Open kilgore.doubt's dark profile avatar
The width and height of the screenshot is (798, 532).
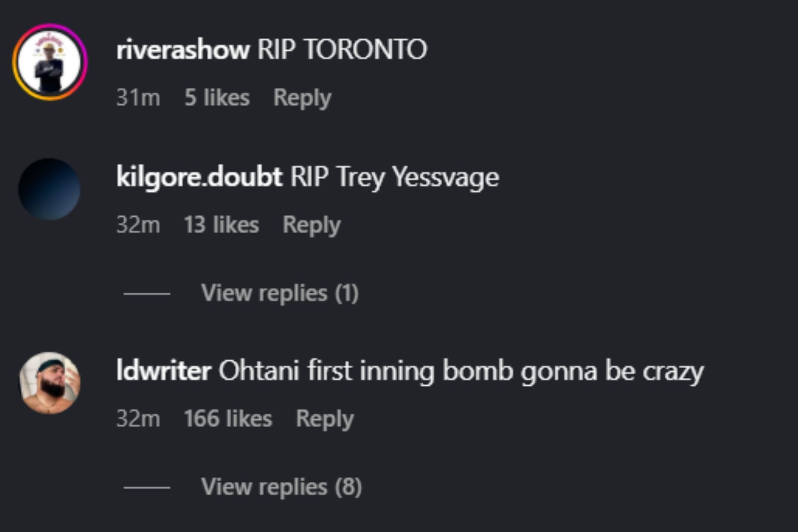click(x=49, y=189)
